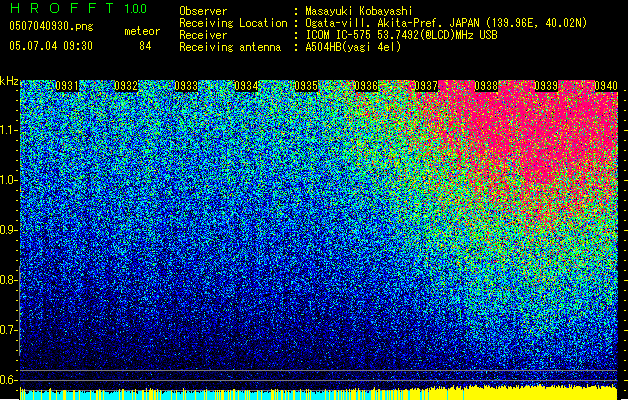Viewport: 629px width, 400px height.
Task: Click the meteor count 84
Action: pos(145,46)
